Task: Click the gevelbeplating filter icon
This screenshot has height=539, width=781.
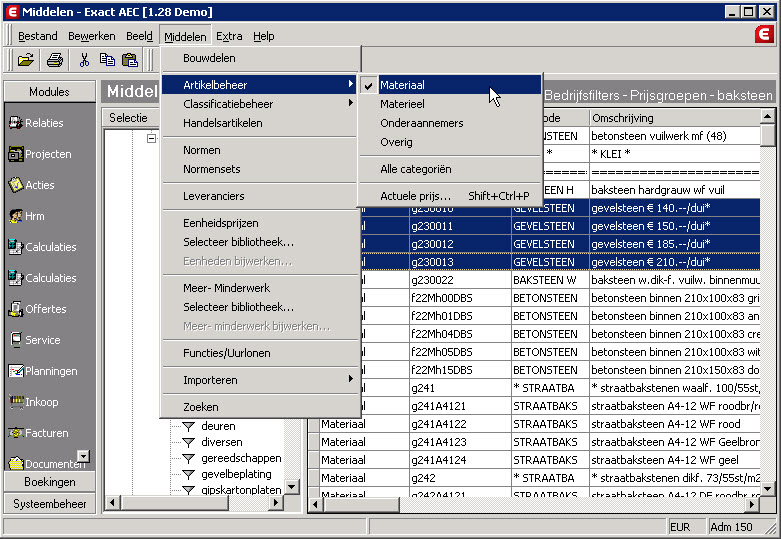Action: [188, 474]
